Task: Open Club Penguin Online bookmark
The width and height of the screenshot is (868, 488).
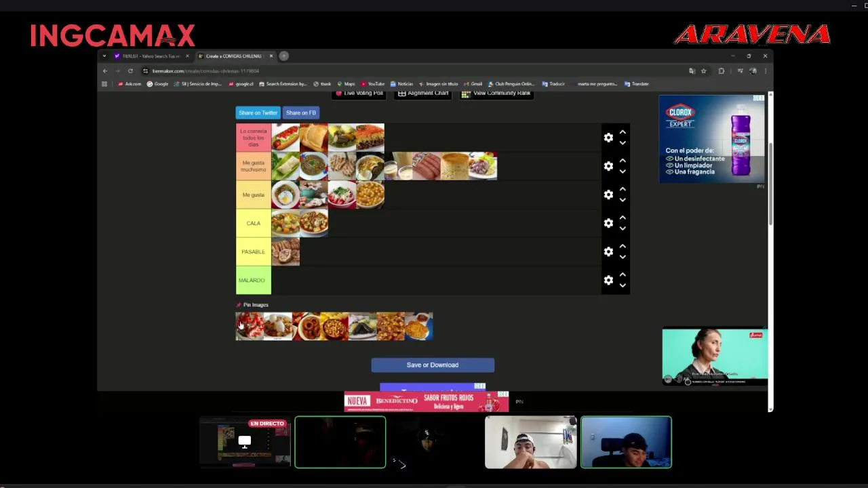Action: point(511,84)
